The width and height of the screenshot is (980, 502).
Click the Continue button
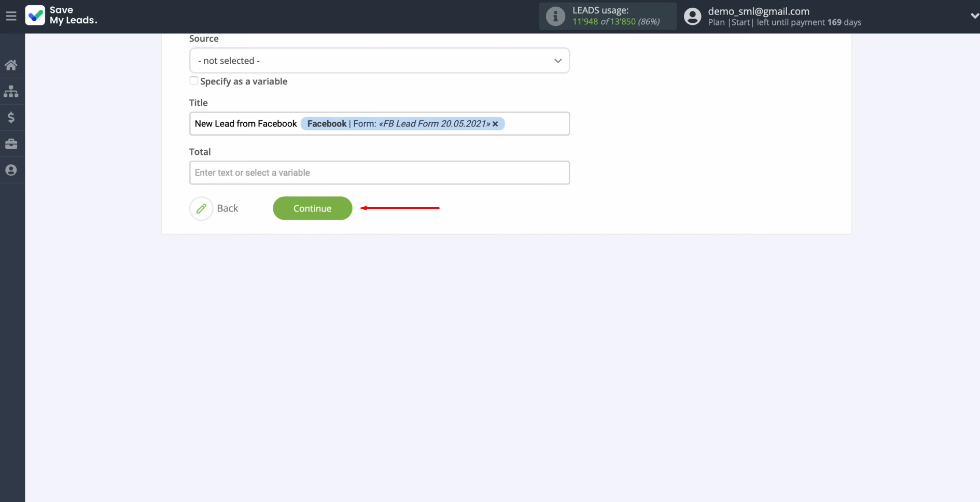(313, 208)
